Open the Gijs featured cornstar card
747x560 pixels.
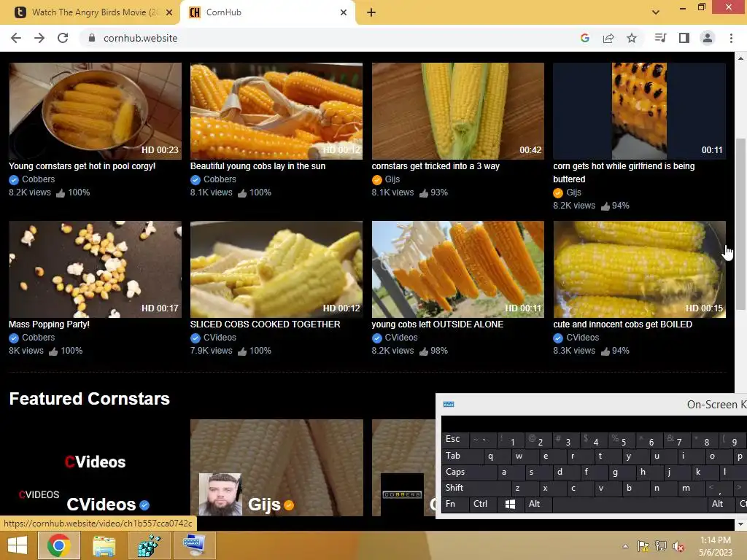click(276, 467)
